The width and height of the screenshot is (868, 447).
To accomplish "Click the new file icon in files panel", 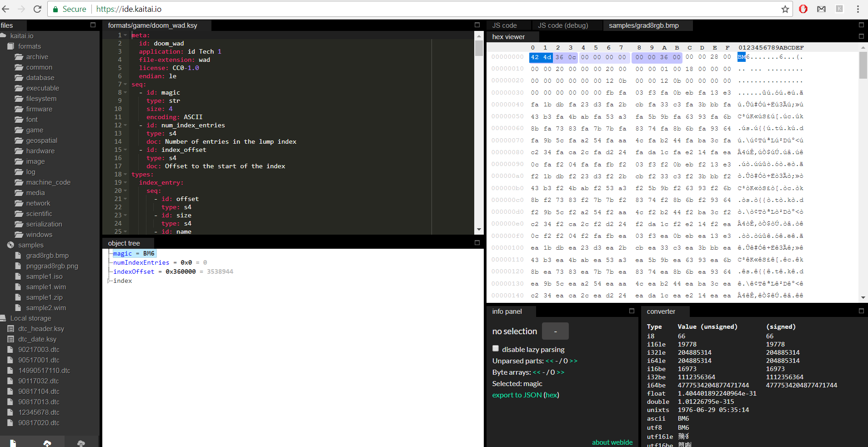I will coord(13,443).
